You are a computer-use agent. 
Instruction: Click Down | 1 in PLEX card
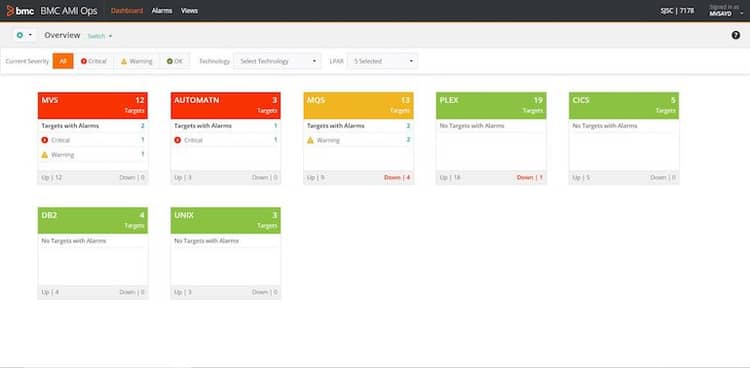click(530, 178)
